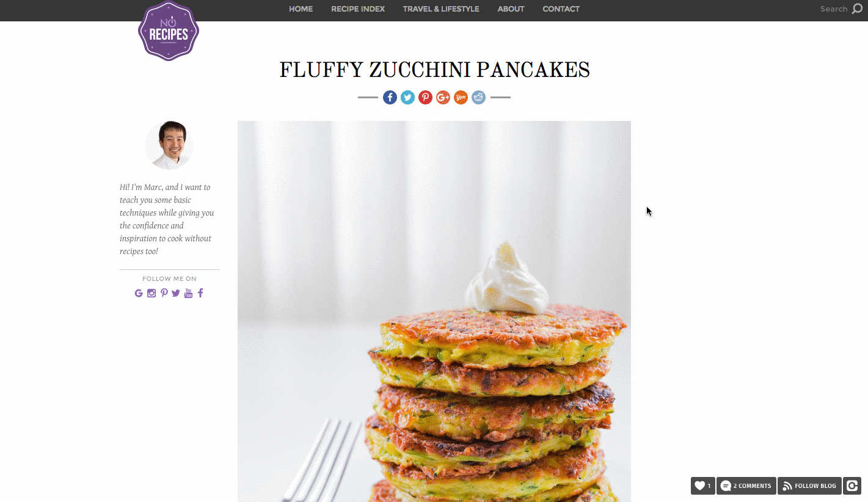The height and width of the screenshot is (502, 868).
Task: Open Marc's YouTube channel
Action: coord(188,293)
